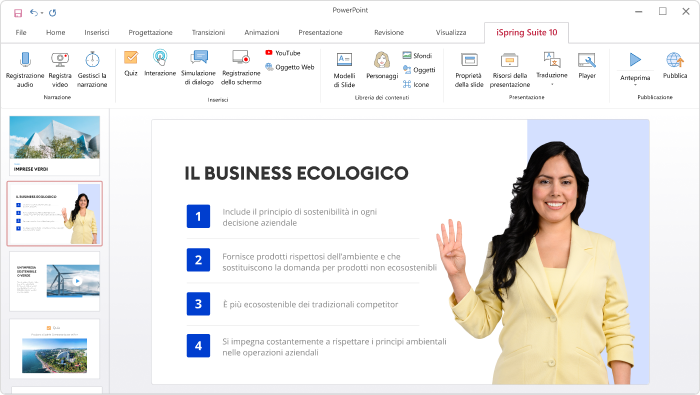700x395 pixels.
Task: Click text 'È più ecosostenibile dei tradizionali competitor'
Action: click(x=310, y=304)
